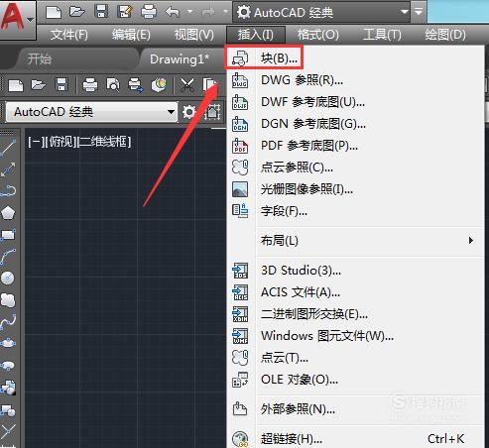489x448 pixels.
Task: Select the Circle tool
Action: tap(8, 279)
